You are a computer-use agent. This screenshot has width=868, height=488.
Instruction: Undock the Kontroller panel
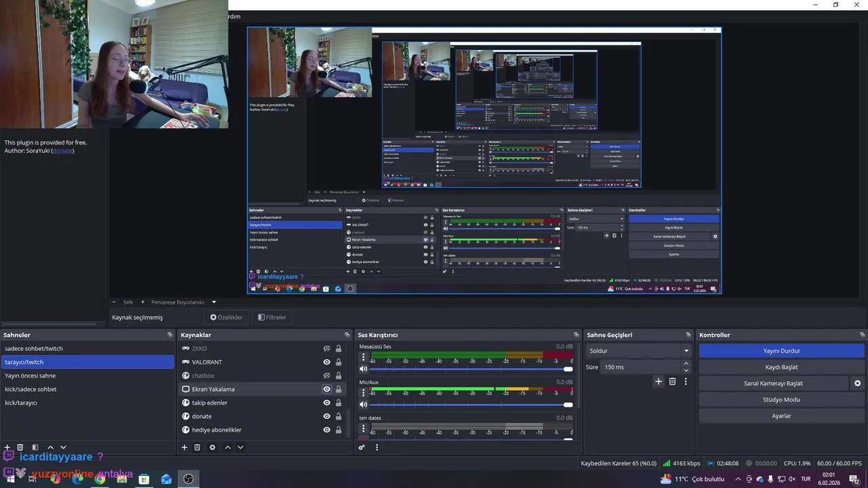point(863,335)
